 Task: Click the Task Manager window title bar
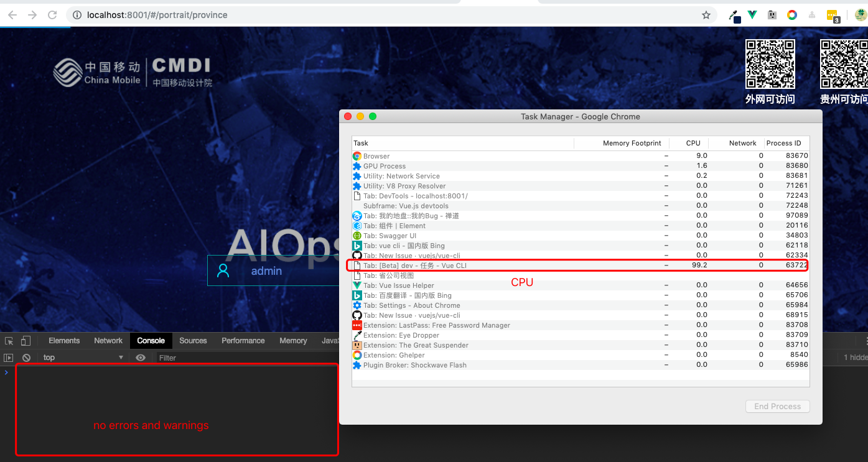click(581, 116)
